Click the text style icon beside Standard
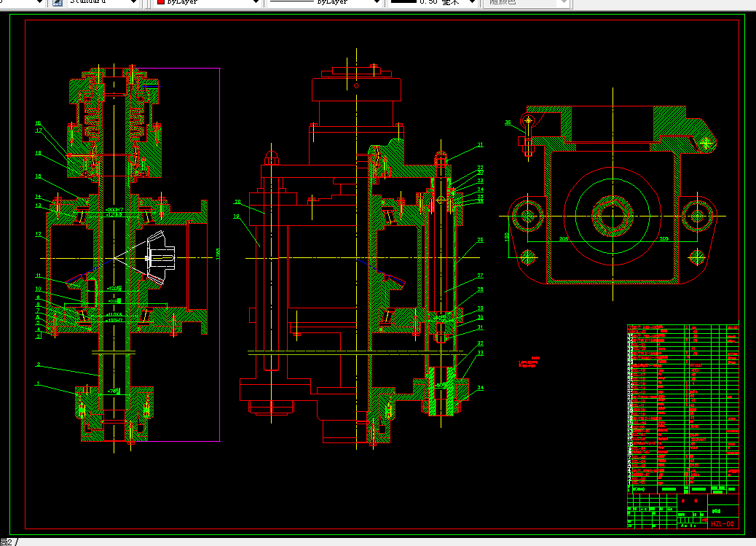The width and height of the screenshot is (756, 546). 57,2
